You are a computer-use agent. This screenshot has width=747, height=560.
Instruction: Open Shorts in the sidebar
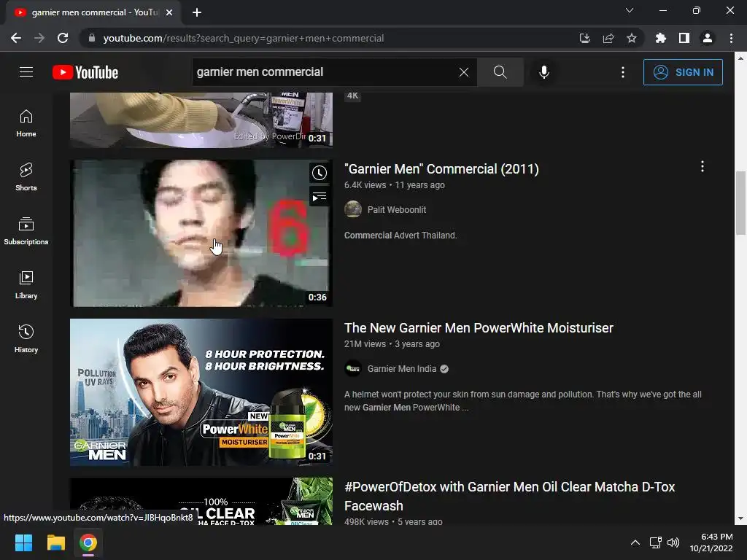pyautogui.click(x=26, y=177)
